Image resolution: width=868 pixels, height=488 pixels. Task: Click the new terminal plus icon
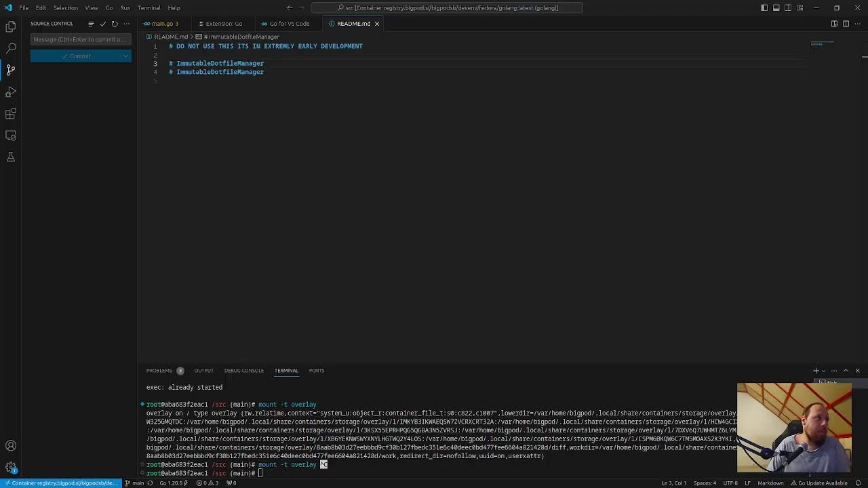point(816,371)
